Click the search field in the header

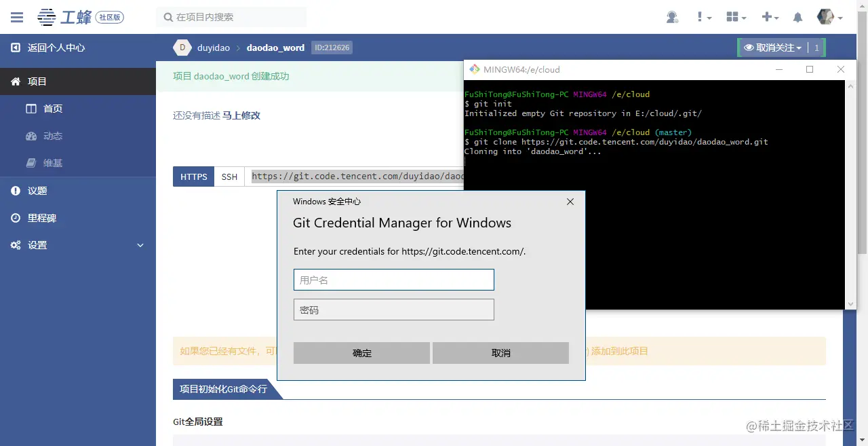pos(231,17)
